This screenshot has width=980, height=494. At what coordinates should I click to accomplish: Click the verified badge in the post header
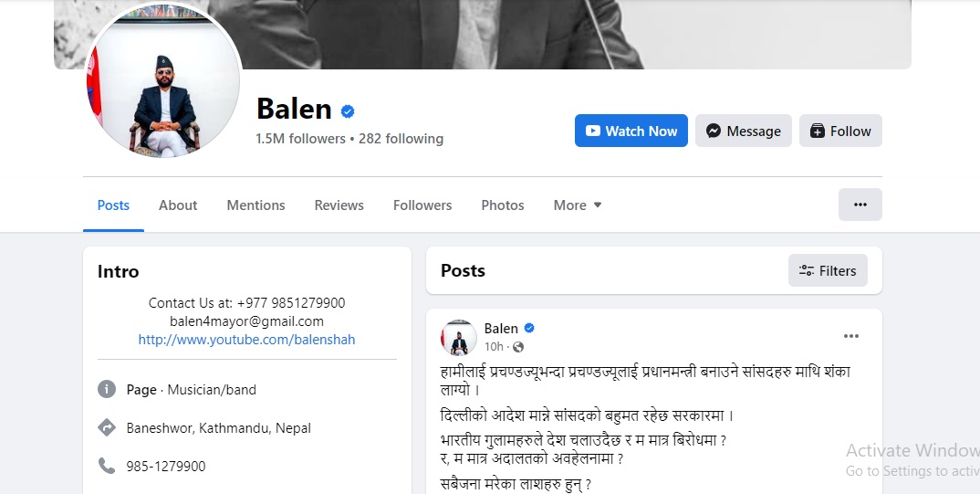point(528,329)
